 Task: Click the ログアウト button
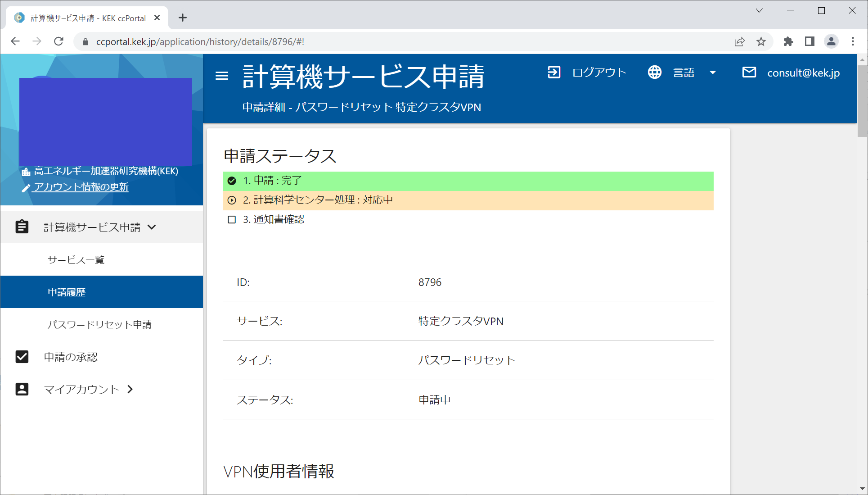pos(587,72)
